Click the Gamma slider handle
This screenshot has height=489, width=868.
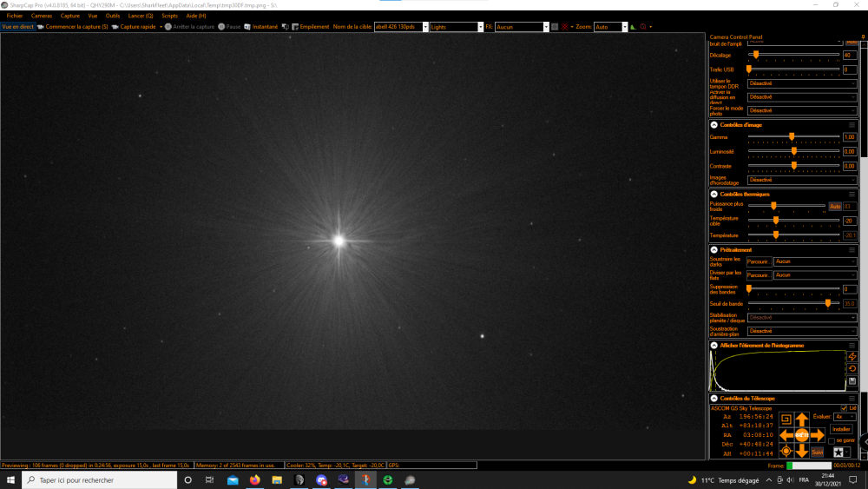coord(792,136)
